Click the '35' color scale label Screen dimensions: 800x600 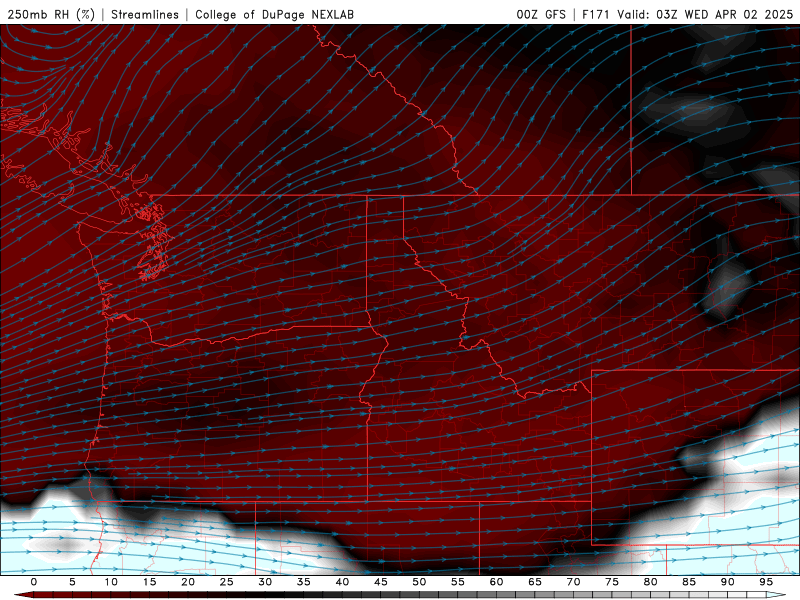tap(304, 582)
